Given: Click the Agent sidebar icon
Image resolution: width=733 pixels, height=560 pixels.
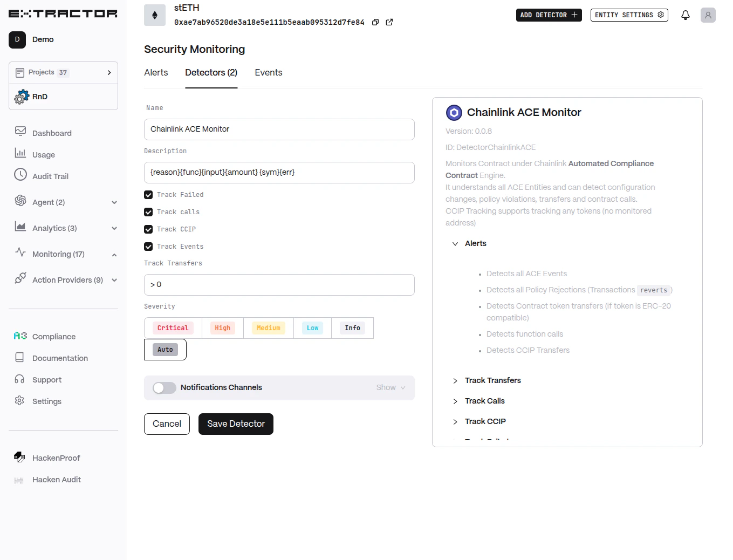Looking at the screenshot, I should [x=20, y=201].
